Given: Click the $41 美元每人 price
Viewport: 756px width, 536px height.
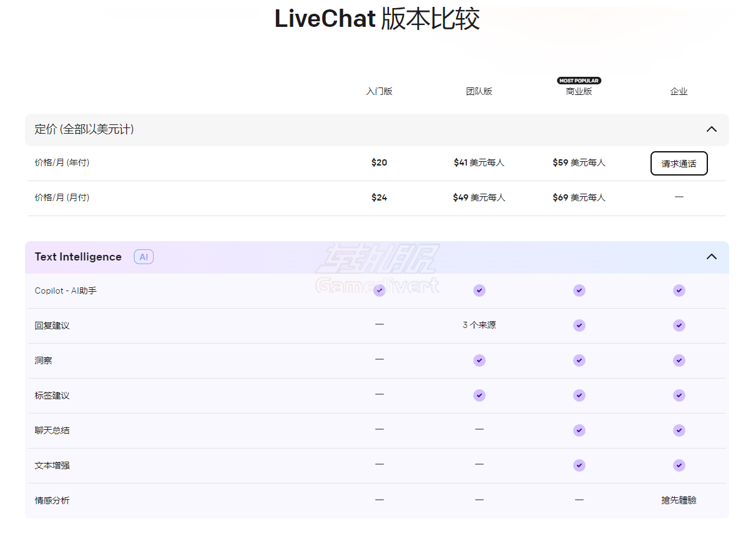Looking at the screenshot, I should click(x=479, y=162).
